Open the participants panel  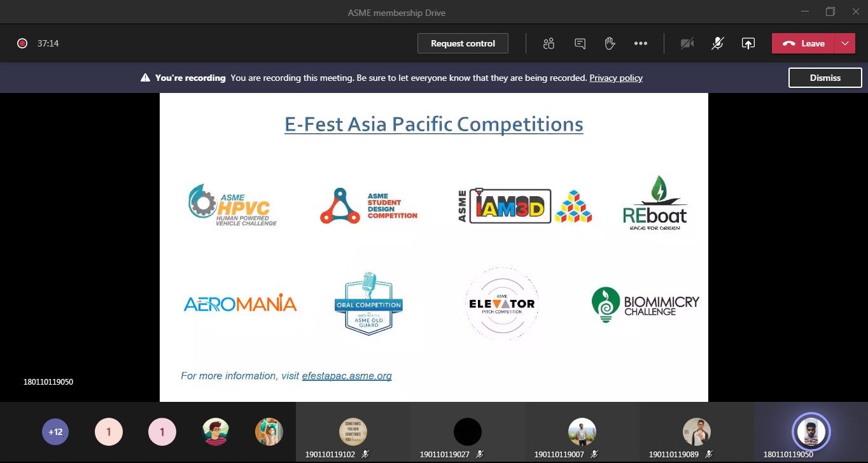coord(549,43)
